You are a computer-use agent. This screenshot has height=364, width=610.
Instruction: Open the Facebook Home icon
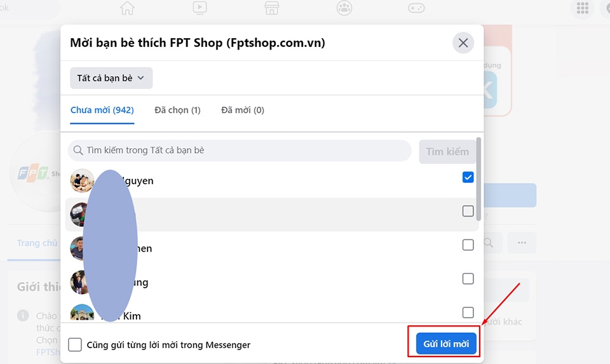(127, 8)
